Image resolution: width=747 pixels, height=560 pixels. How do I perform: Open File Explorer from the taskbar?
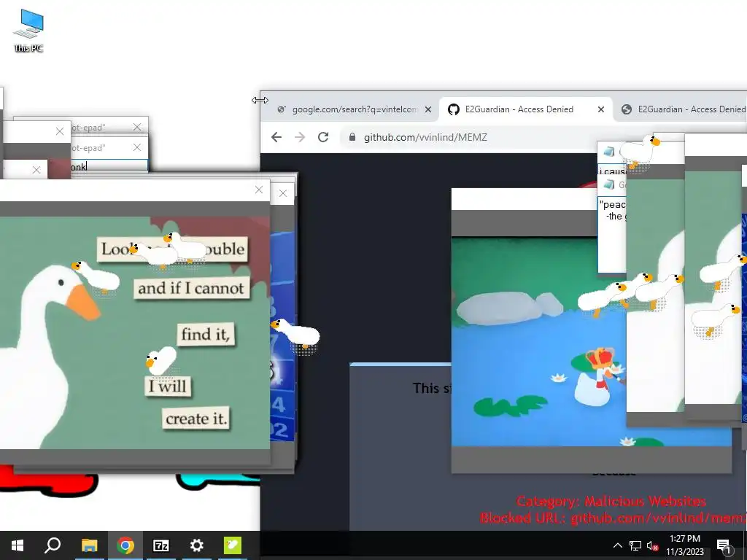89,545
